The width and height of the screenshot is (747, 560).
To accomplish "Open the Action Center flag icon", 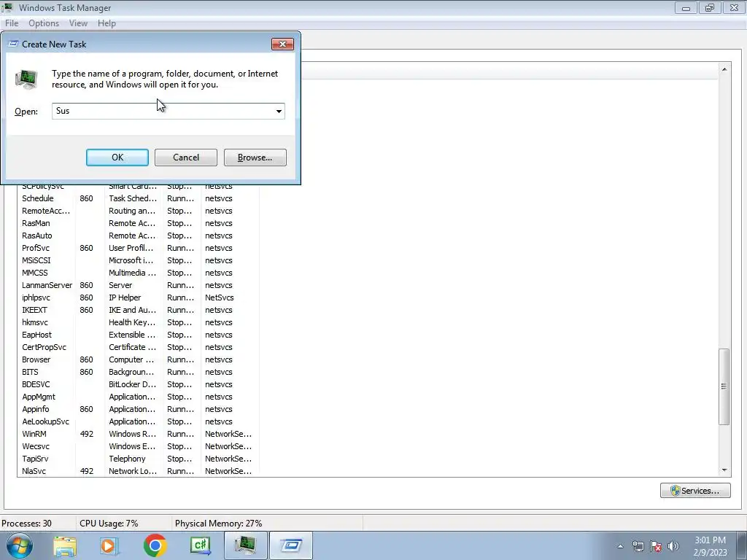I will point(656,546).
